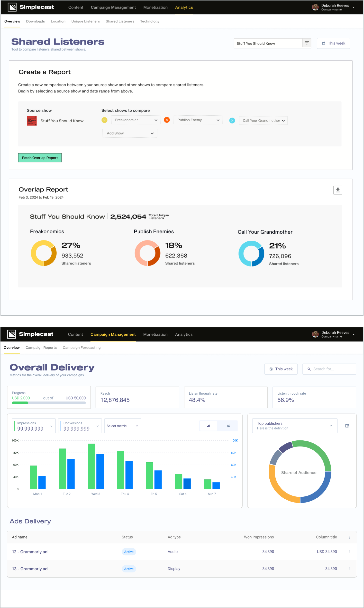The width and height of the screenshot is (364, 608).
Task: Click Deborah Reeves avatar in the Analytics header
Action: click(x=315, y=7)
